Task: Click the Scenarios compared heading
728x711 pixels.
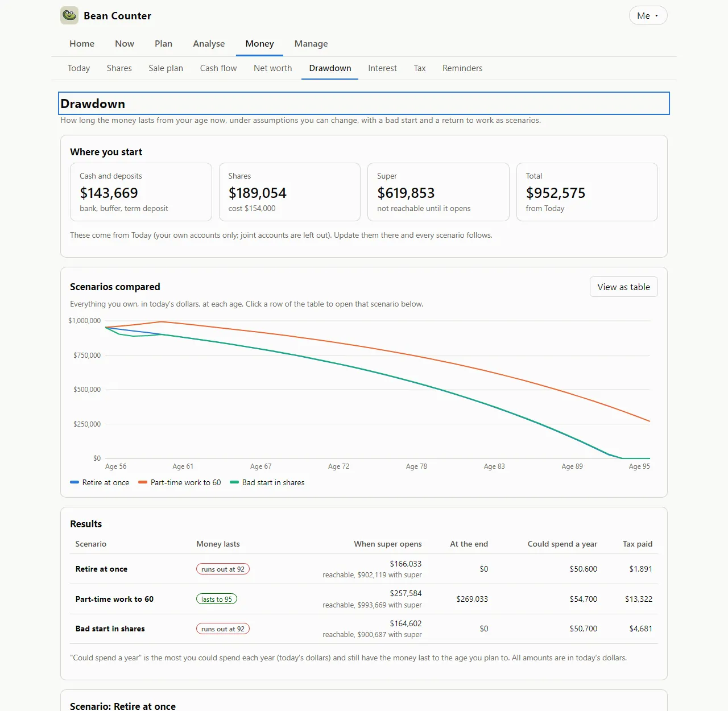Action: coord(115,287)
